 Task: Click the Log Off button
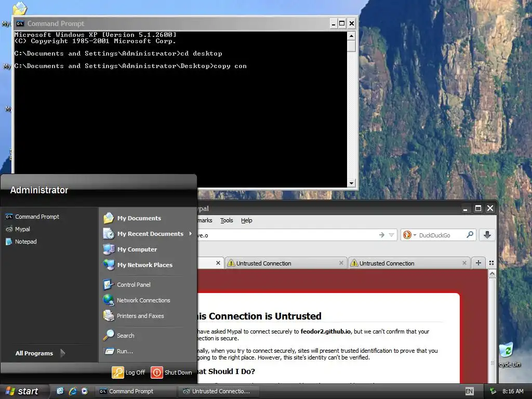(x=129, y=373)
